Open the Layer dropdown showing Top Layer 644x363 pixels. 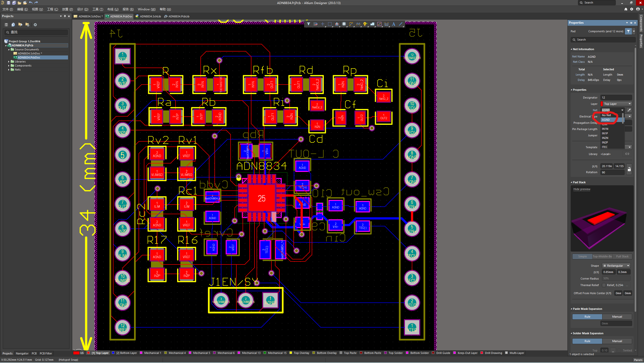616,104
